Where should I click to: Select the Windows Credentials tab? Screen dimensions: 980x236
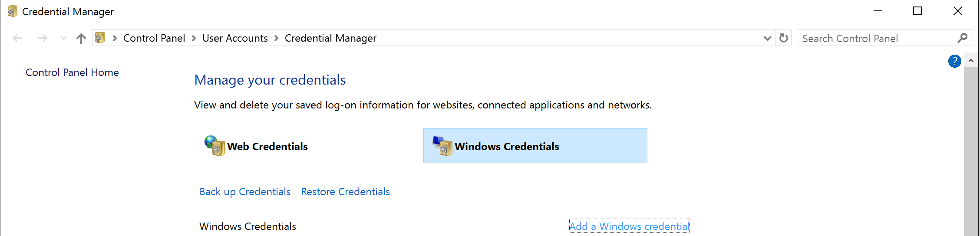[535, 146]
